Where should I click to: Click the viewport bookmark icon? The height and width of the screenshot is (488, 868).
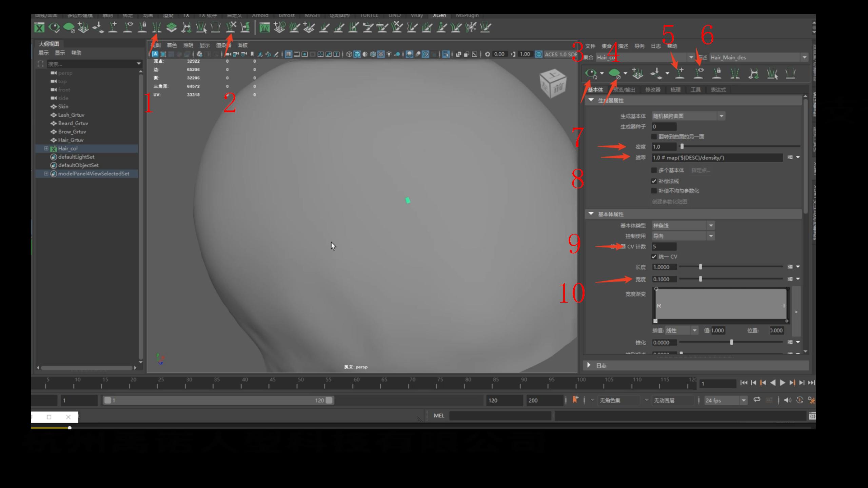[x=252, y=54]
